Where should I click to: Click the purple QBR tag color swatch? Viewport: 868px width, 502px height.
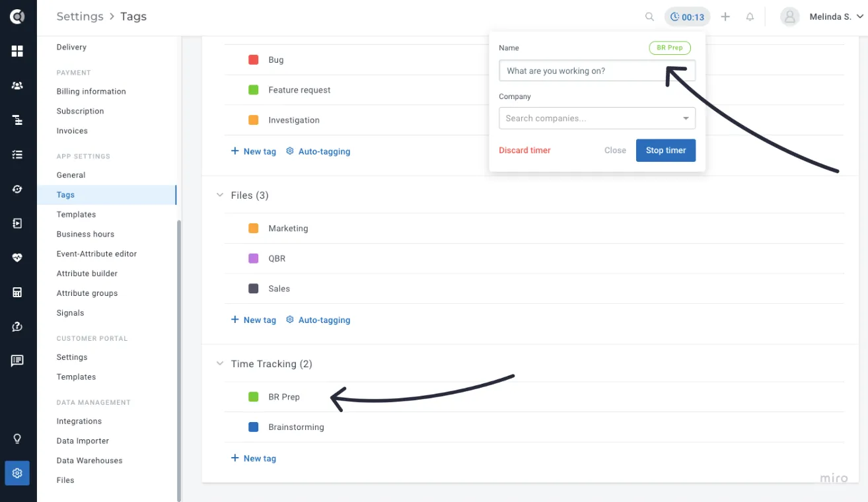(253, 258)
